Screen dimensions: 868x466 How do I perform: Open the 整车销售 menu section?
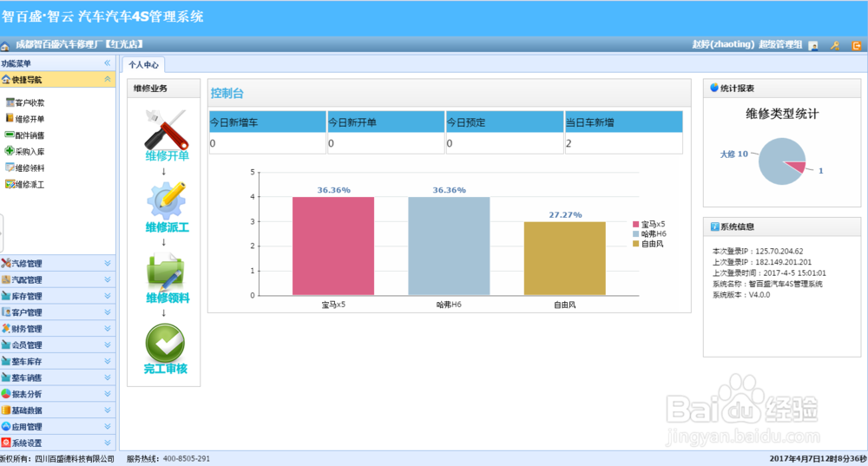click(x=57, y=377)
